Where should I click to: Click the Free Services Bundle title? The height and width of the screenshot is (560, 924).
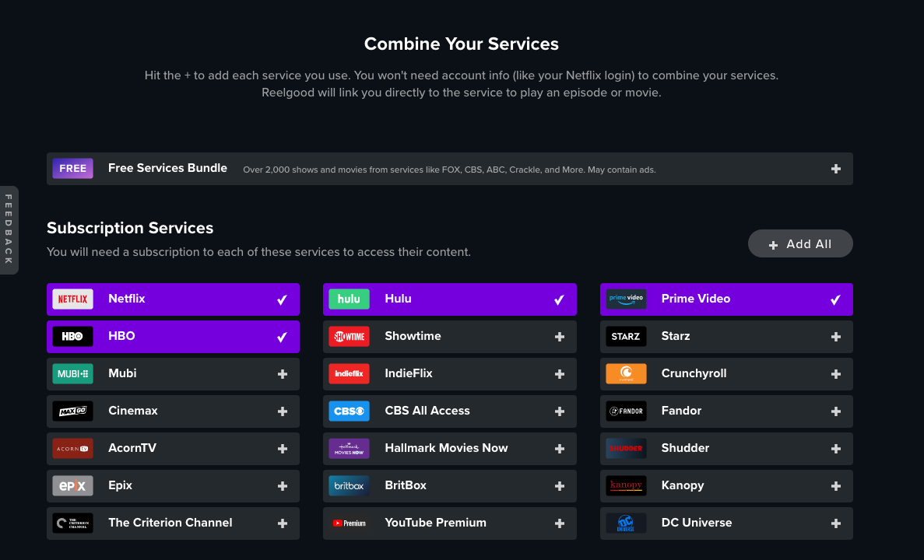point(167,168)
